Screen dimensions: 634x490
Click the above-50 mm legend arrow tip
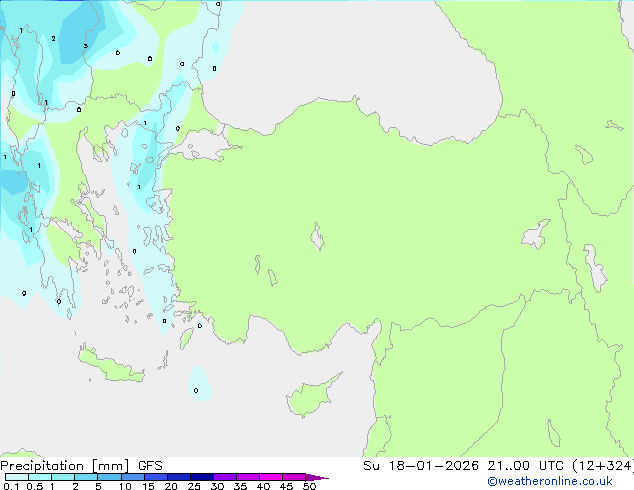(x=317, y=477)
